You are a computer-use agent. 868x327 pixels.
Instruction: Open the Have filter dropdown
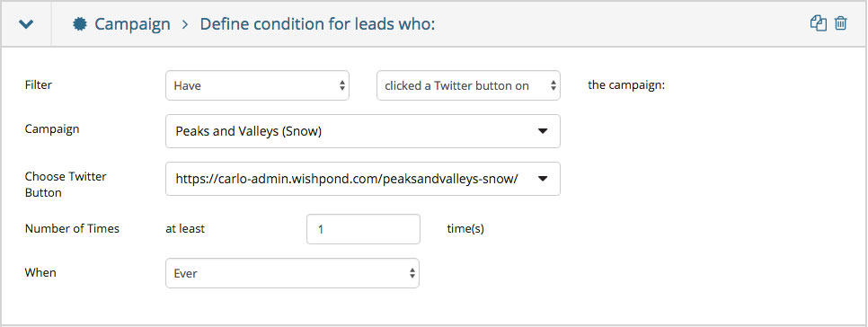(x=257, y=85)
